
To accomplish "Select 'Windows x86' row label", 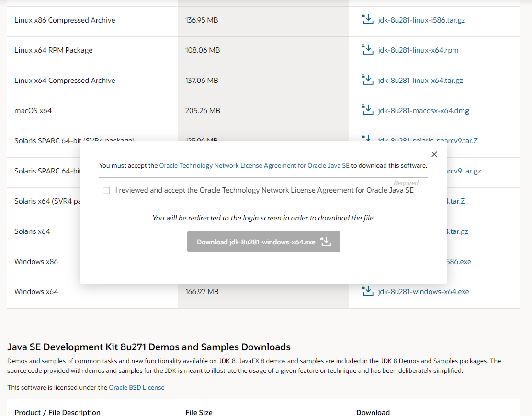I will (x=36, y=262).
